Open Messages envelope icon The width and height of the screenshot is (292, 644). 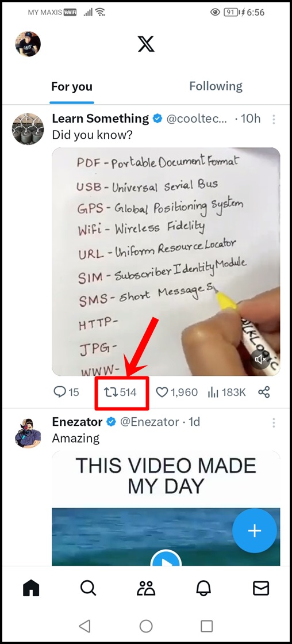(261, 588)
